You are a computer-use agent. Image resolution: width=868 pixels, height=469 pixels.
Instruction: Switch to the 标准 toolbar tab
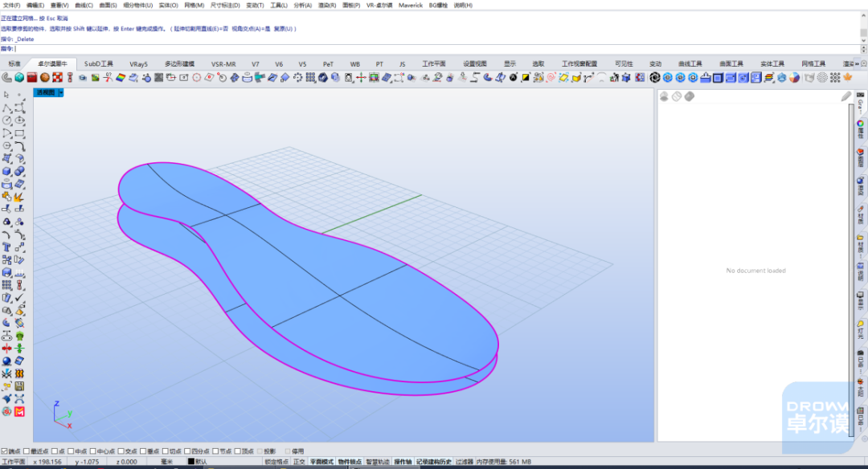click(14, 63)
